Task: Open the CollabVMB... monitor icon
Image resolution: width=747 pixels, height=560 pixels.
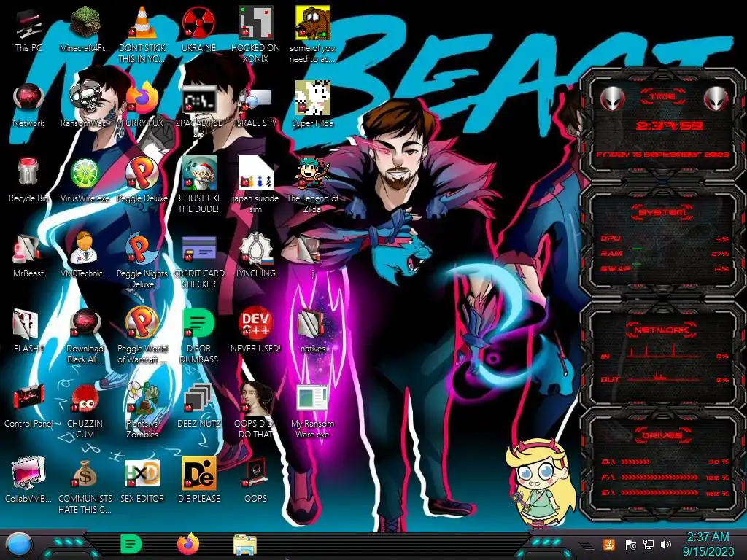Action: point(28,473)
